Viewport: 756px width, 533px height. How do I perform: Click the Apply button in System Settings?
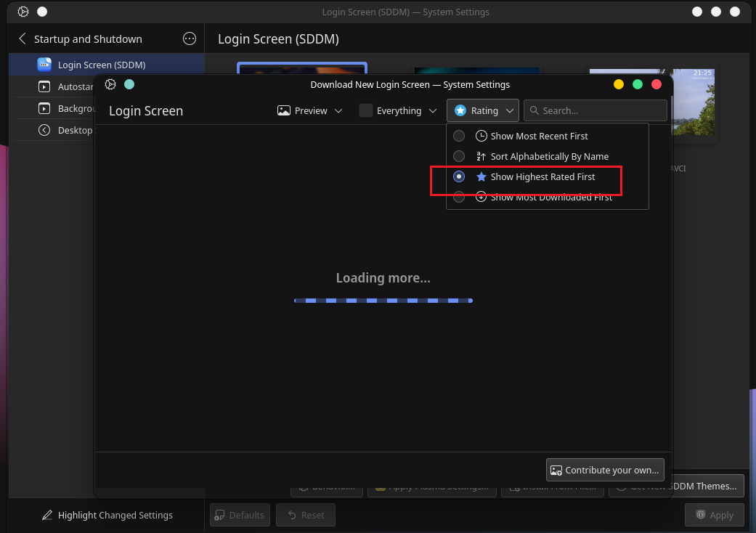click(x=715, y=515)
